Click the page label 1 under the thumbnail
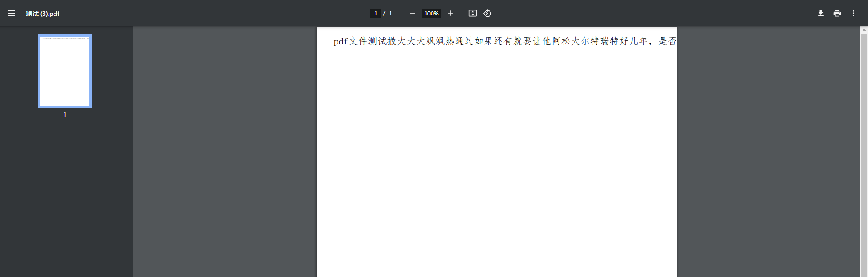 click(65, 115)
